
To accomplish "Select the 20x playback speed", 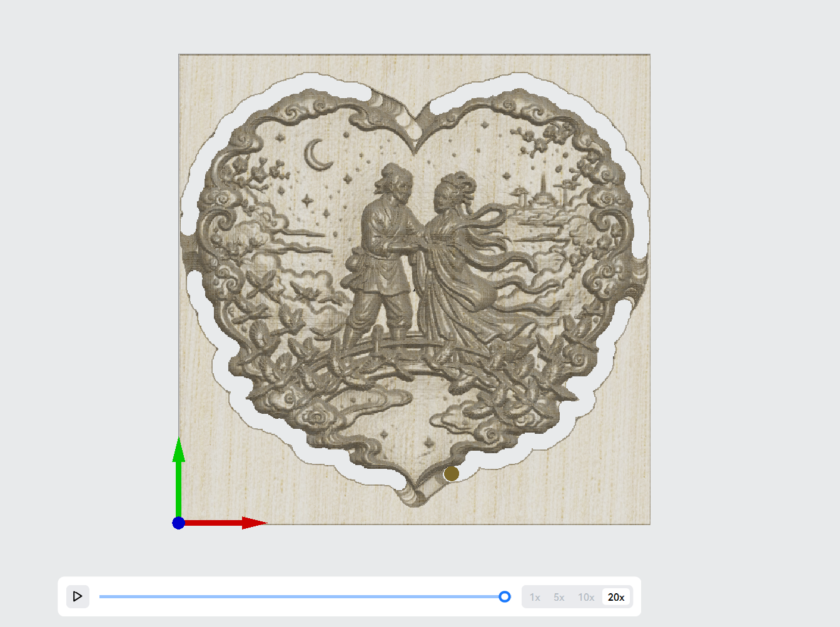I will click(616, 597).
